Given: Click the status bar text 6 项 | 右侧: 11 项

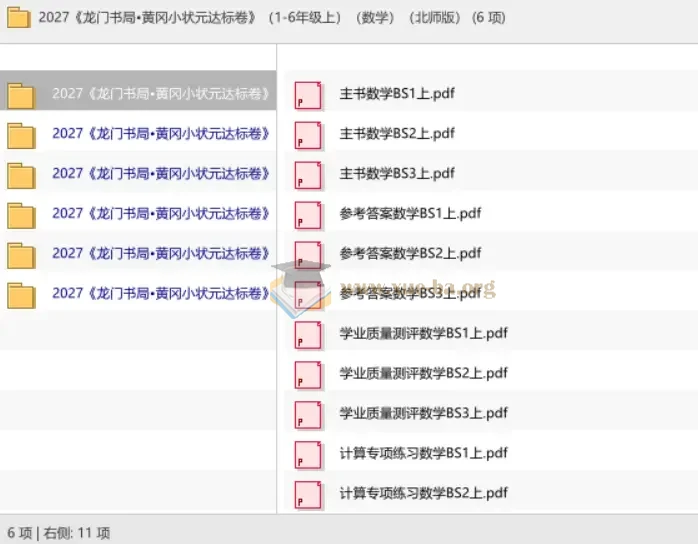Looking at the screenshot, I should click(59, 533).
